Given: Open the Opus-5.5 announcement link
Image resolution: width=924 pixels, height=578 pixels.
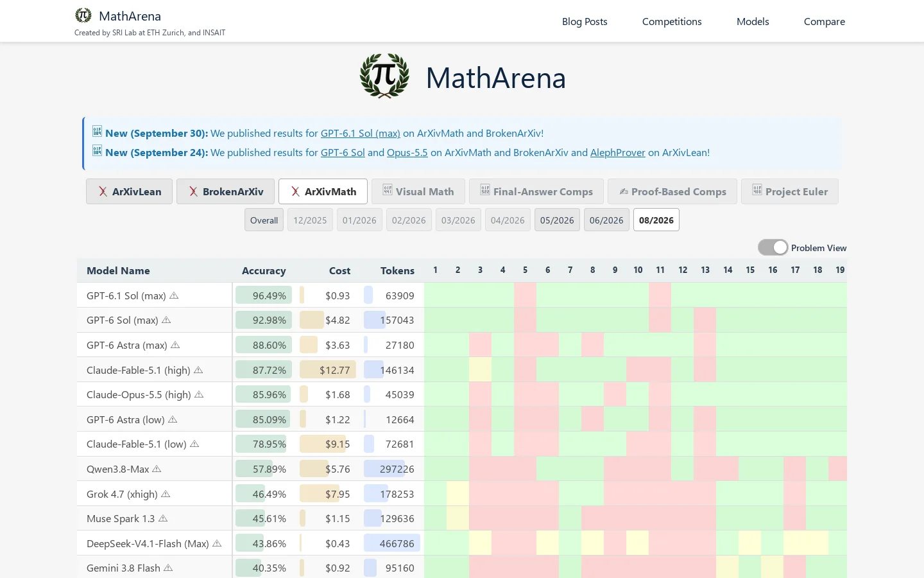Looking at the screenshot, I should tap(407, 153).
